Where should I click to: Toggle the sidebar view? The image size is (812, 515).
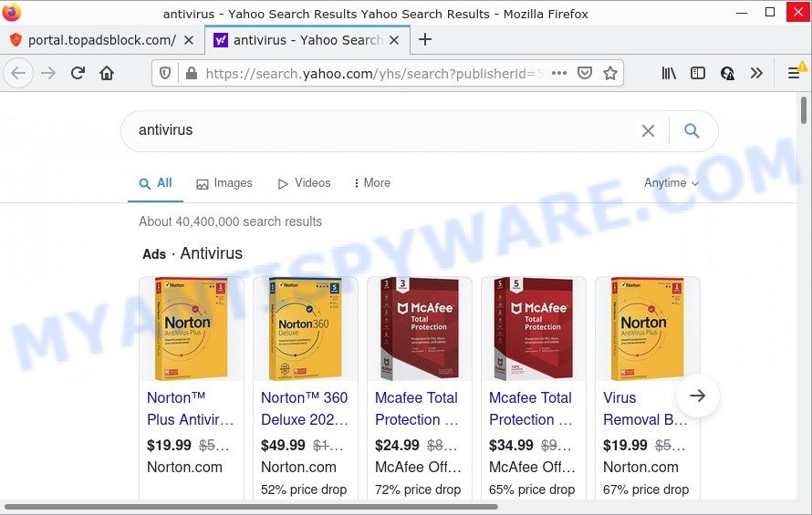coord(698,73)
